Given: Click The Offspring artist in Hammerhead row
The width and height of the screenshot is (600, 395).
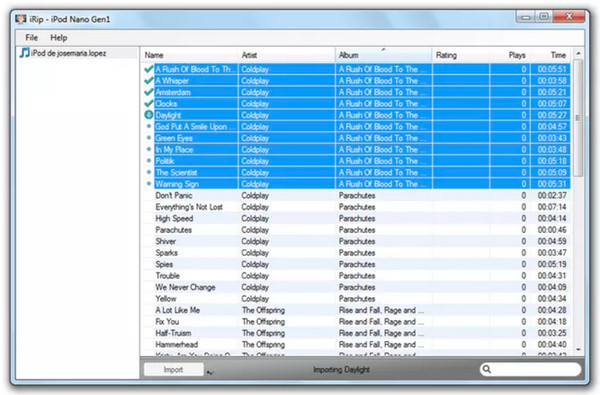Looking at the screenshot, I should (263, 345).
